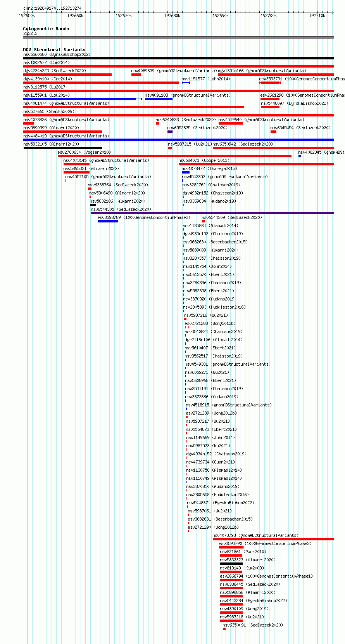Open nsv4091183 gnomAD variant
This screenshot has height=644, width=345.
[188, 95]
